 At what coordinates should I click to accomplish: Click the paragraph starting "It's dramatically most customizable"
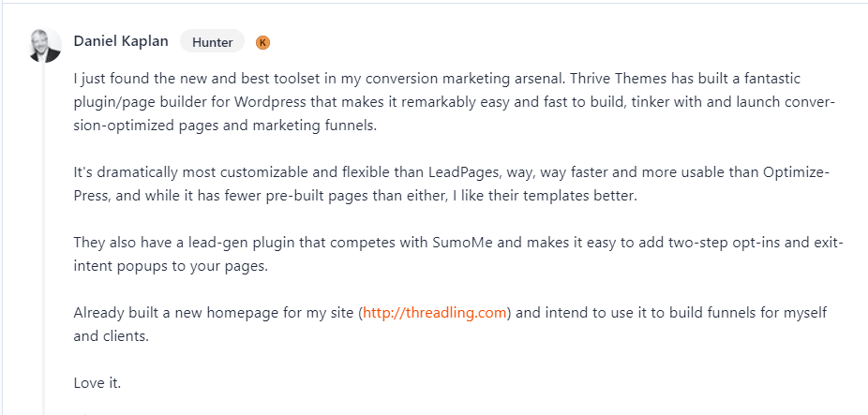pyautogui.click(x=451, y=185)
